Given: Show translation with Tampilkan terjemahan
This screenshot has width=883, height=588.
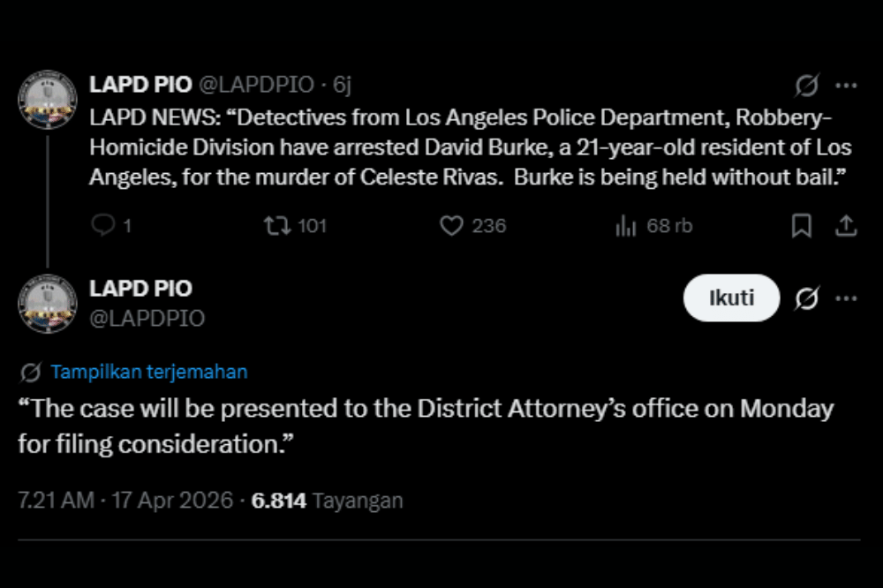Looking at the screenshot, I should [x=149, y=372].
